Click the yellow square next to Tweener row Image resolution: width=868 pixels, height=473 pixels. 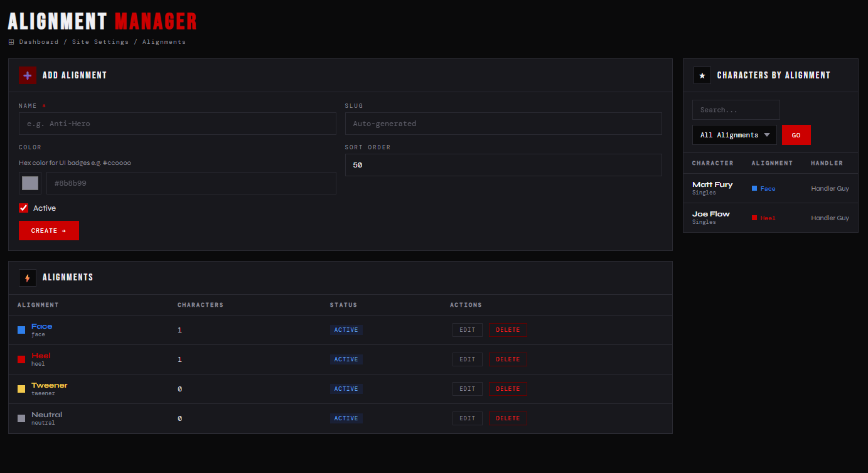pos(21,389)
